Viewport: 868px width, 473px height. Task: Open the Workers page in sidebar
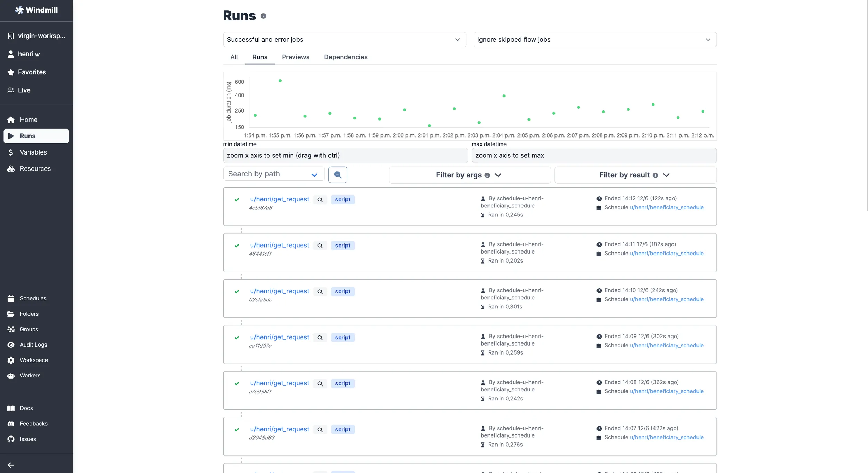(x=30, y=375)
